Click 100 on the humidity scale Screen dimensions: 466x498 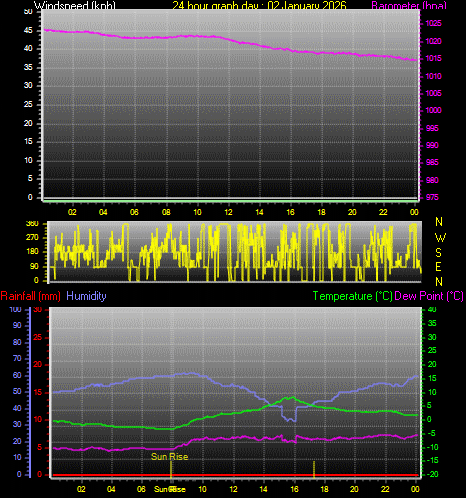click(15, 309)
